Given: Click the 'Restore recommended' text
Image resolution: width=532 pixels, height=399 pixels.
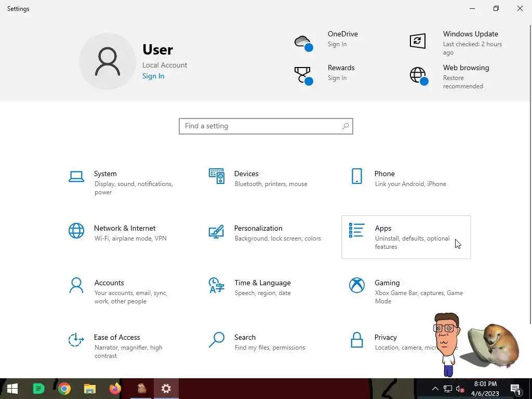Looking at the screenshot, I should click(x=463, y=82).
